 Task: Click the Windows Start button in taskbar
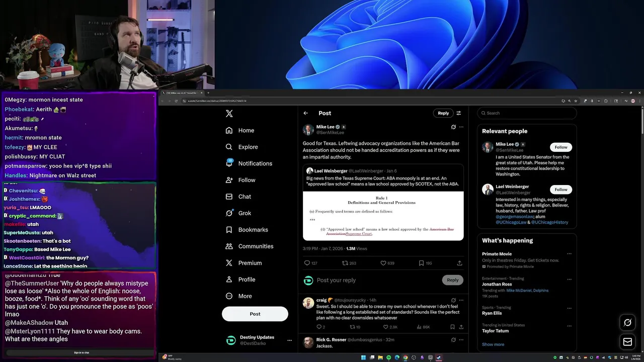tap(363, 357)
